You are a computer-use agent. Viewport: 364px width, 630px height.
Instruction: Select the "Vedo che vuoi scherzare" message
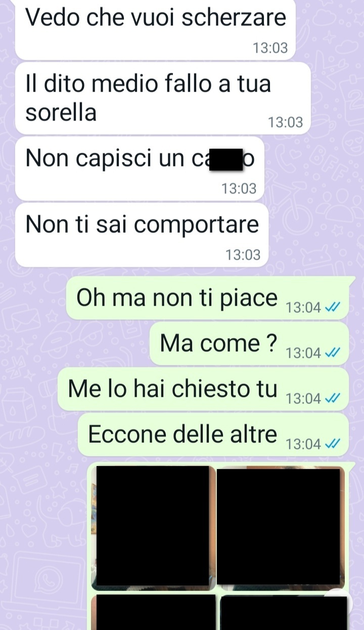coord(155,29)
